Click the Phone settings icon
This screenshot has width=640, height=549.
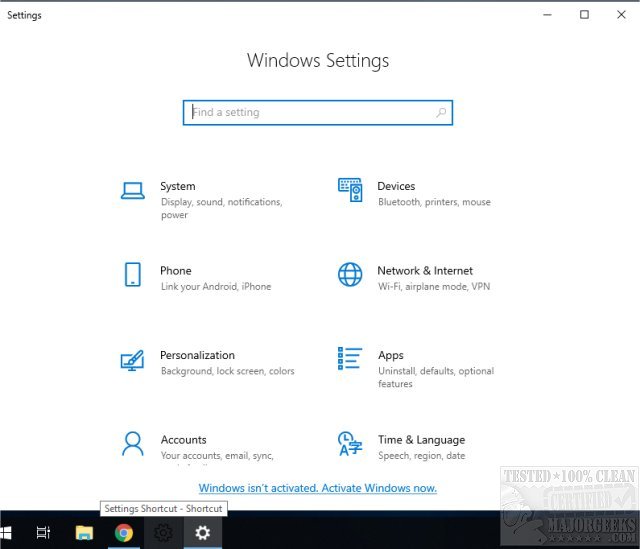coord(132,275)
